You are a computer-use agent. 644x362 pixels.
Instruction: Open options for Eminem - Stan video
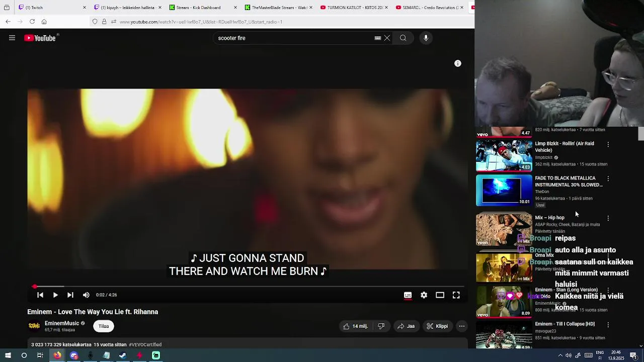[608, 290]
